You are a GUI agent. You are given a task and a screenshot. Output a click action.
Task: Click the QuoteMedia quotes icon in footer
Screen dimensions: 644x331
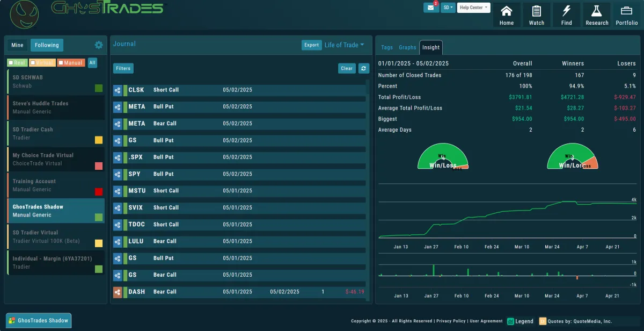pyautogui.click(x=543, y=321)
